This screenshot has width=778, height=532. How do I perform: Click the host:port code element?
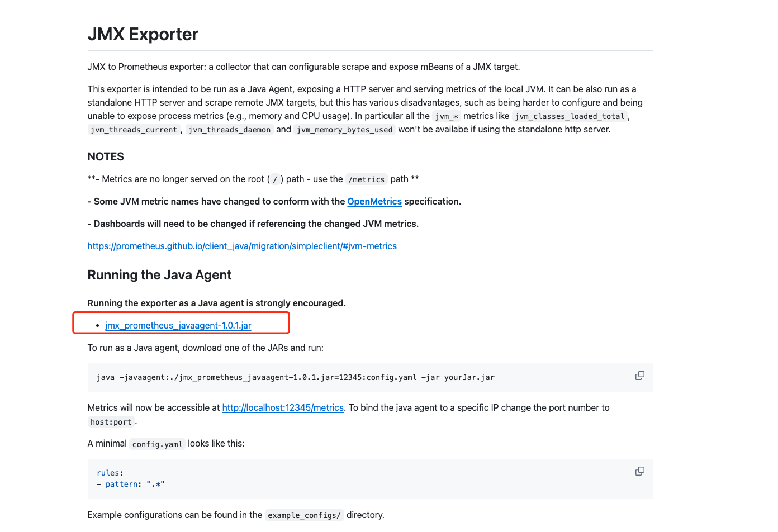(x=111, y=421)
